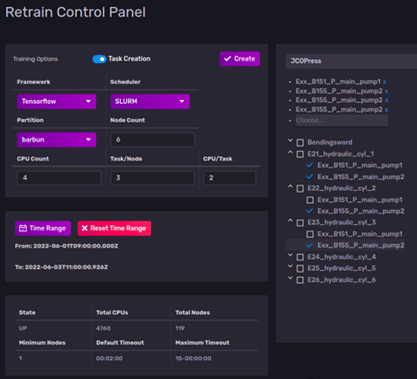
Task: Check the E25_hydraulic_cyl_5 checkbox
Action: tap(300, 268)
